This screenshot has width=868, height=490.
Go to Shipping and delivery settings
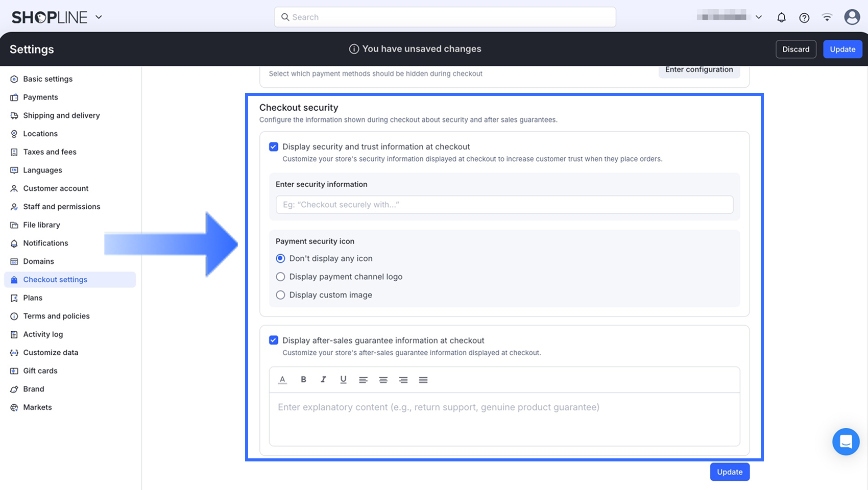[x=61, y=116]
